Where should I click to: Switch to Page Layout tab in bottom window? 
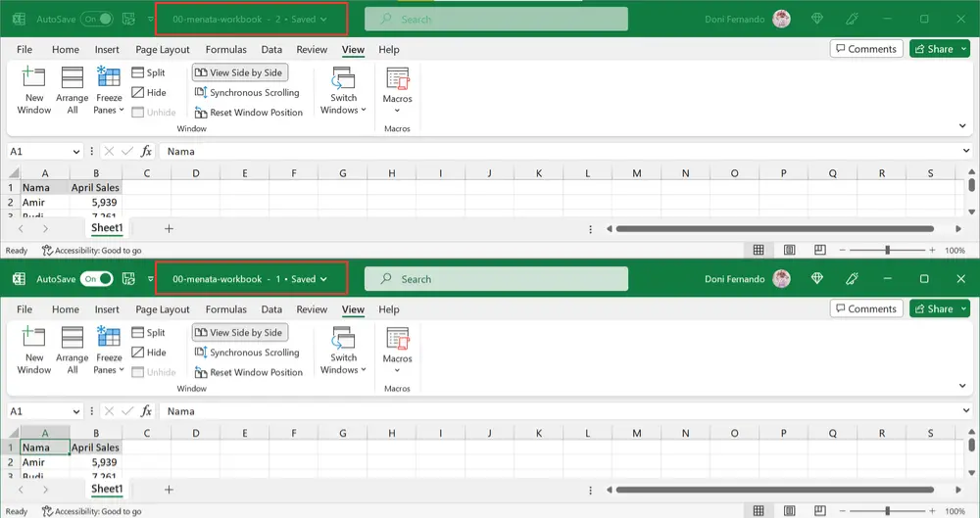(x=163, y=309)
